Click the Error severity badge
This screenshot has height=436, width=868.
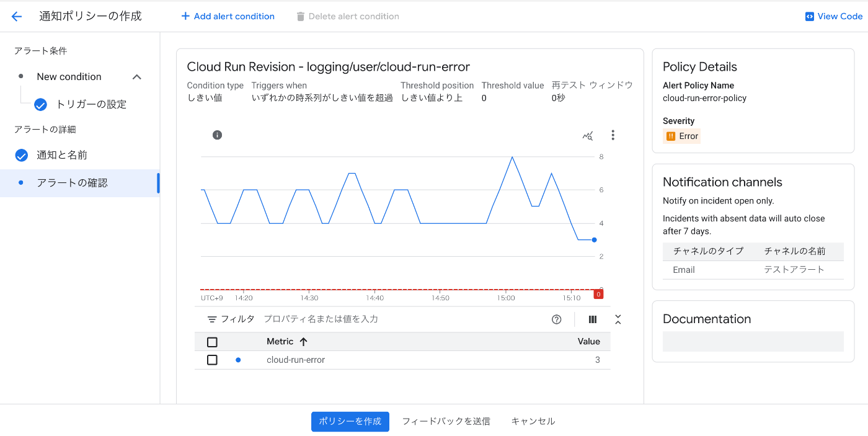(682, 136)
